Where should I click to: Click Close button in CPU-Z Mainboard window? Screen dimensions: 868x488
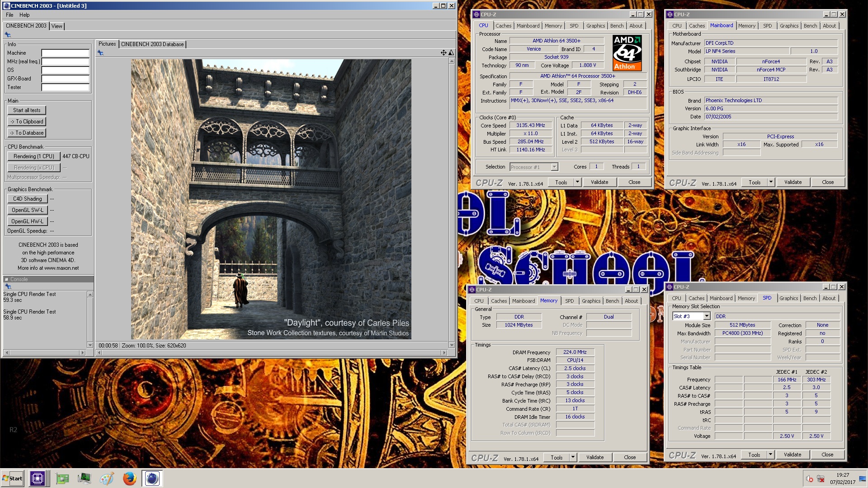point(828,182)
